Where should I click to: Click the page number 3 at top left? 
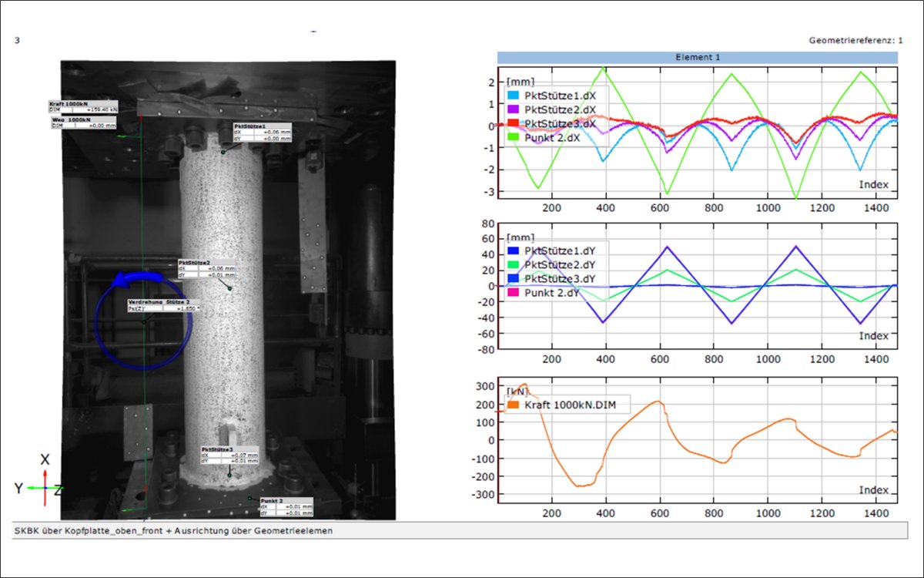(x=17, y=39)
